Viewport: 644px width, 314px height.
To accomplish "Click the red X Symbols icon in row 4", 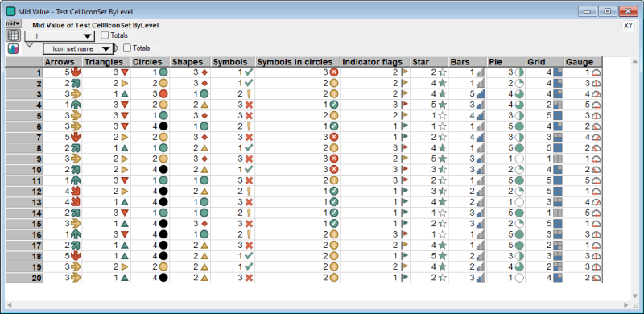I will (249, 105).
